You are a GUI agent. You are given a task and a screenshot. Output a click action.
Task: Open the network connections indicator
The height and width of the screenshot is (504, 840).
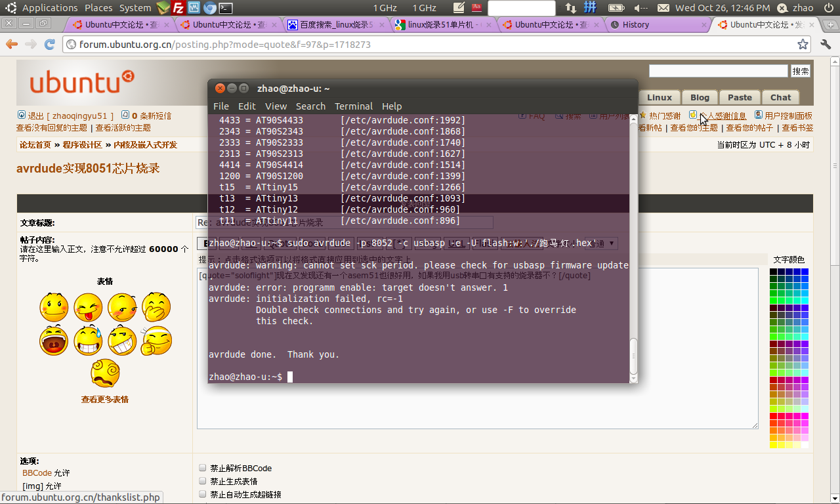570,8
